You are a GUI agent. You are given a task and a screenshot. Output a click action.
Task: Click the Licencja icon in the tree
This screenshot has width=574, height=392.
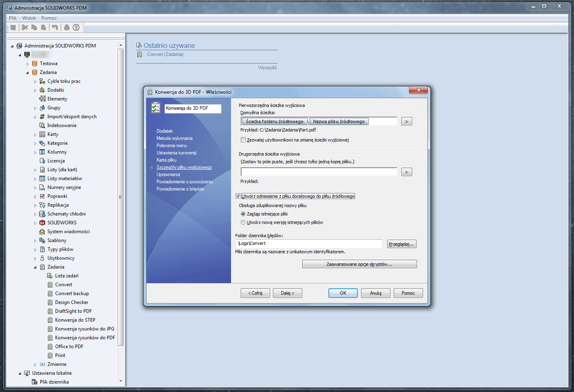[x=42, y=160]
